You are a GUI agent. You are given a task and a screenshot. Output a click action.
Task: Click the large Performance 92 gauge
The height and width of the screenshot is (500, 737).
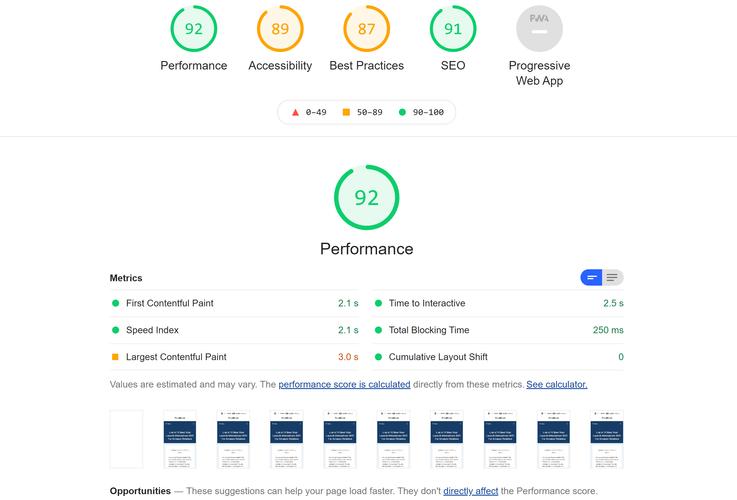(x=367, y=197)
